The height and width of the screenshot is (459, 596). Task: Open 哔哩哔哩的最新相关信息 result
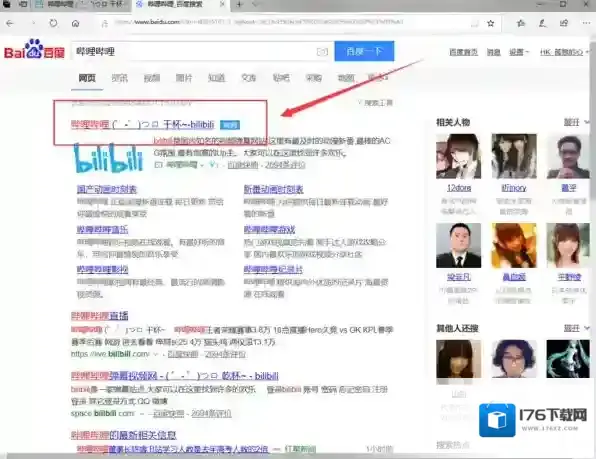tap(124, 435)
